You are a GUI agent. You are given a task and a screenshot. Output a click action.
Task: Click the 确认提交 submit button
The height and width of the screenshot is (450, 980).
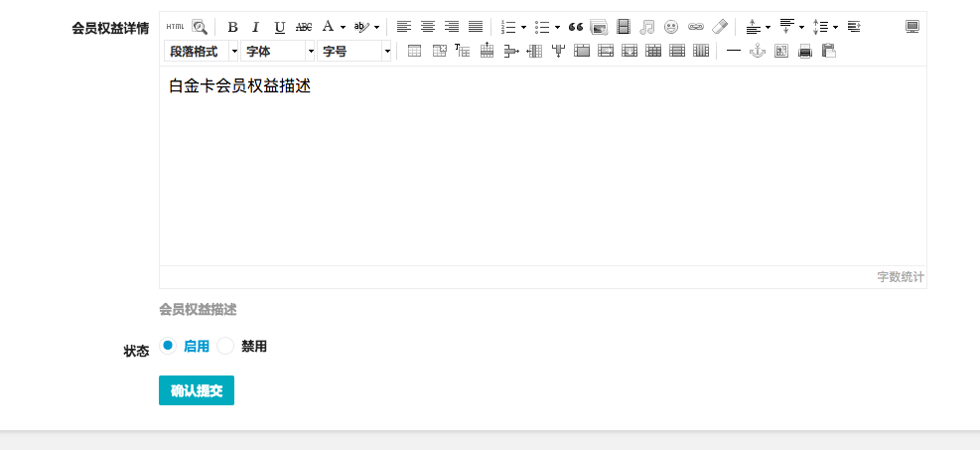click(197, 390)
